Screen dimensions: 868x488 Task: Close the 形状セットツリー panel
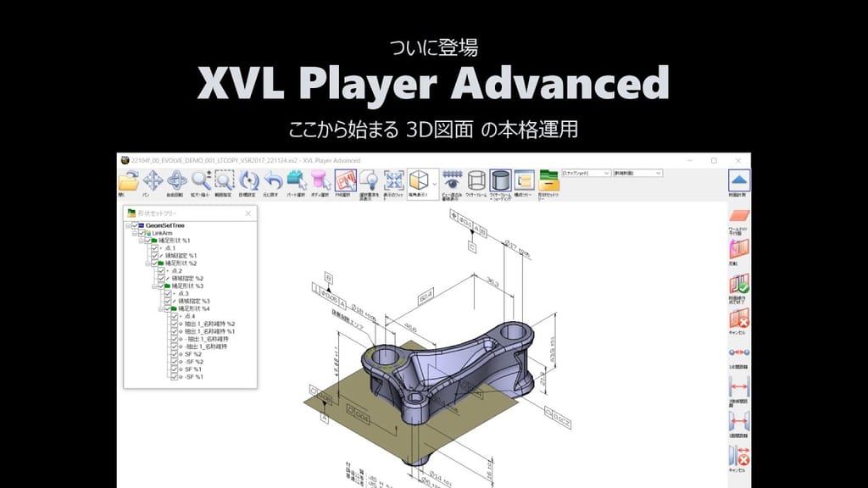(247, 211)
